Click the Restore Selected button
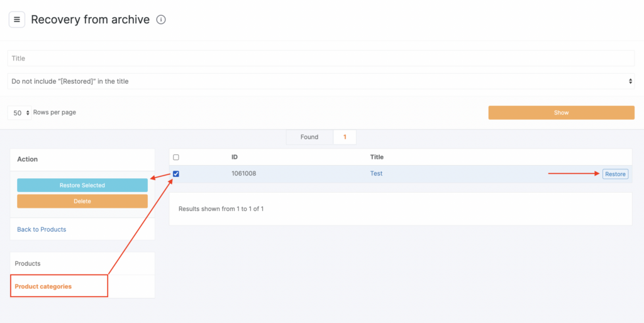Screen dimensions: 644x323 click(x=82, y=185)
